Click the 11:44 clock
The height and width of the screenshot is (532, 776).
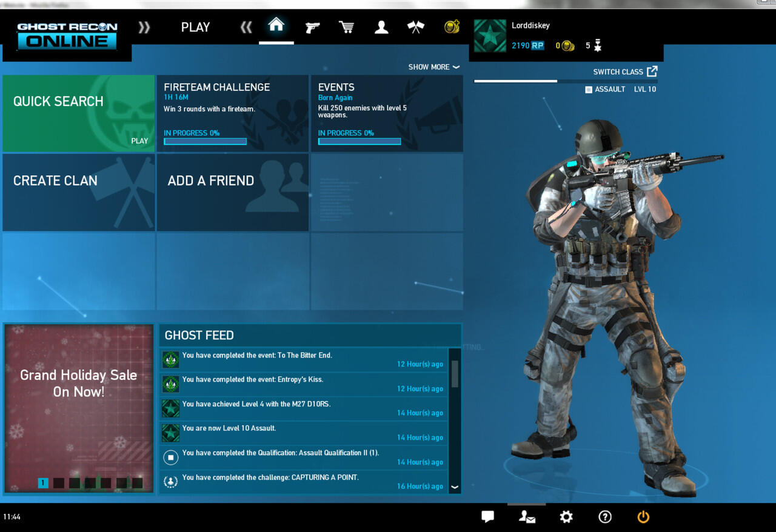pos(12,517)
